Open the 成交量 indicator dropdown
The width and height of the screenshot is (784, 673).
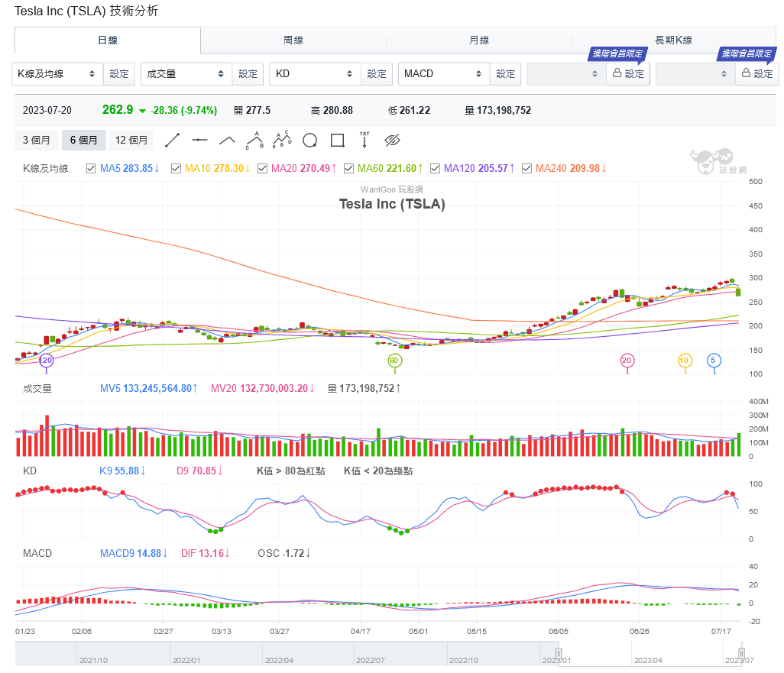click(186, 74)
